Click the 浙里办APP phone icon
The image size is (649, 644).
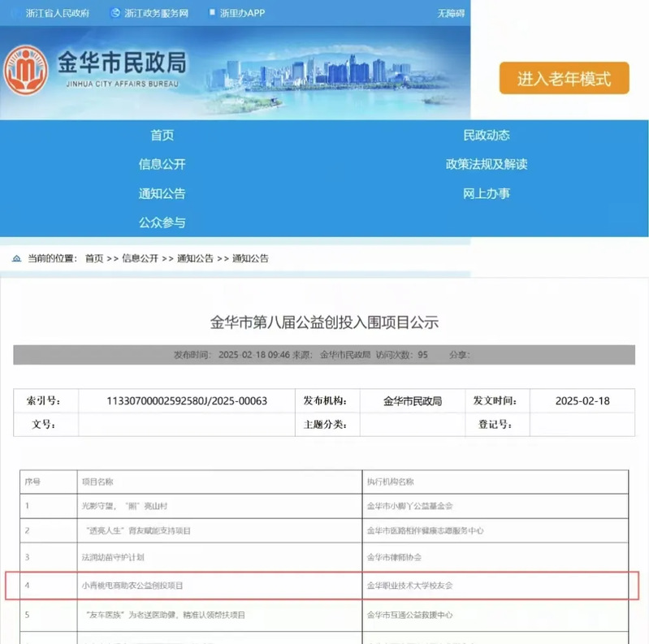[212, 14]
